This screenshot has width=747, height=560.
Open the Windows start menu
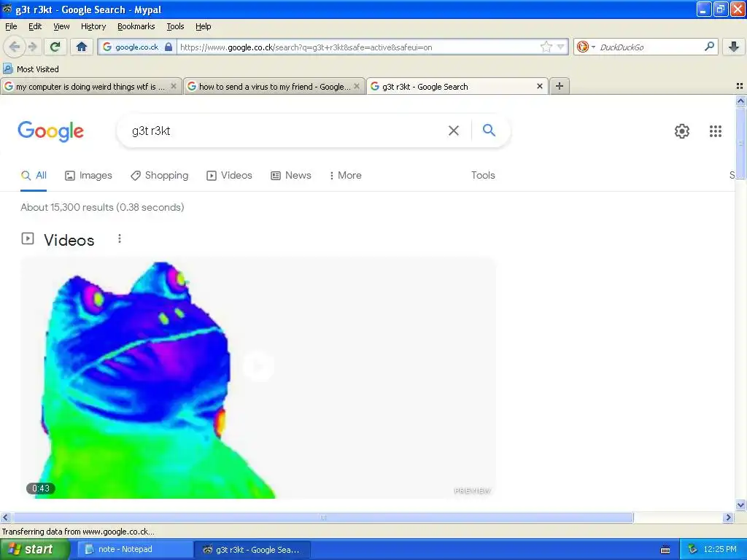34,549
